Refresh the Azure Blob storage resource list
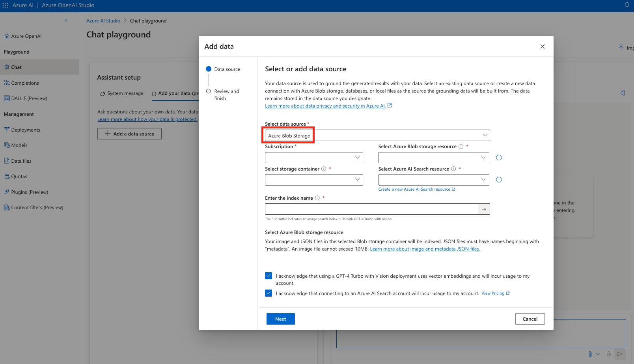Viewport: 634px width, 364px height. (499, 158)
